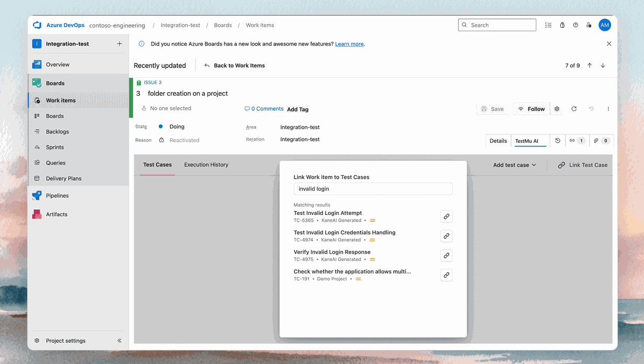Open the AM account avatar
The width and height of the screenshot is (644, 364).
(x=605, y=25)
